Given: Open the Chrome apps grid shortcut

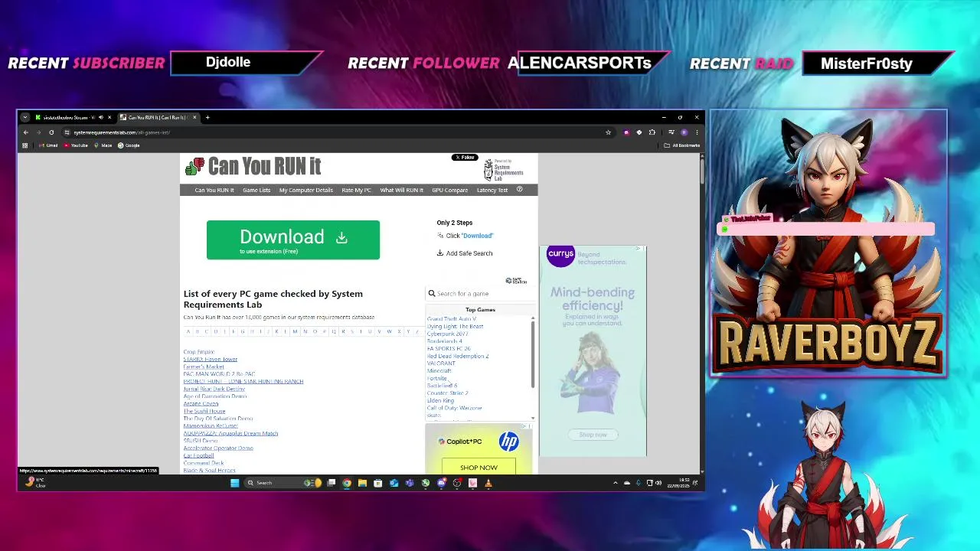Looking at the screenshot, I should [25, 145].
